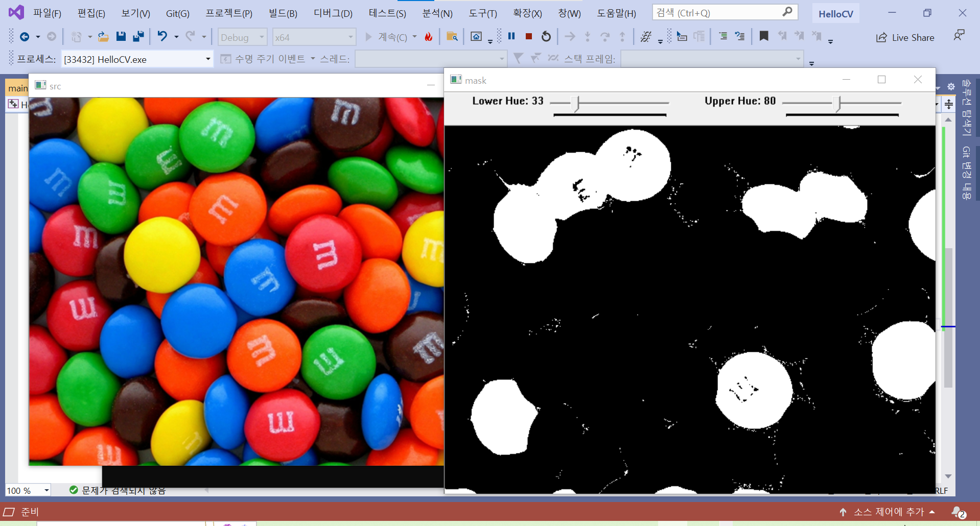Restart the debugging session

[546, 37]
